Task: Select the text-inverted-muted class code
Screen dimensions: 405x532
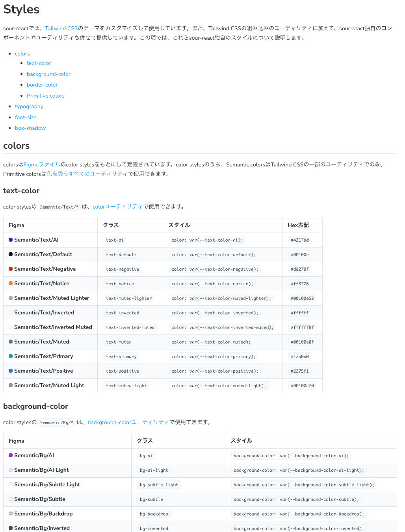Action: coord(130,327)
